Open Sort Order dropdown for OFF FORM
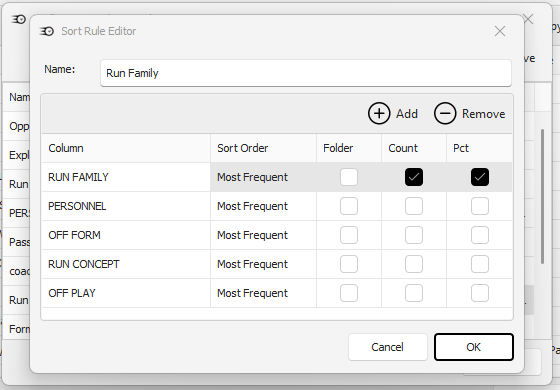This screenshot has height=390, width=560. click(x=263, y=235)
